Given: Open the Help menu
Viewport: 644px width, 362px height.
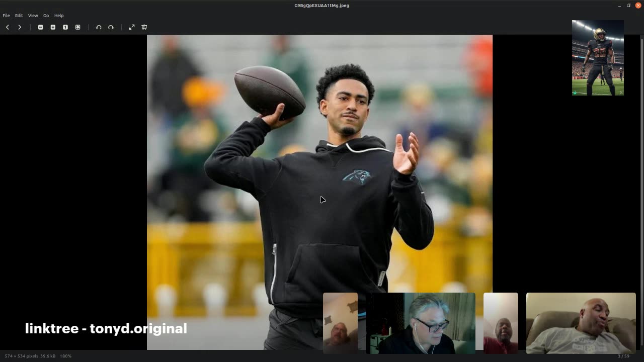Looking at the screenshot, I should click(x=59, y=16).
